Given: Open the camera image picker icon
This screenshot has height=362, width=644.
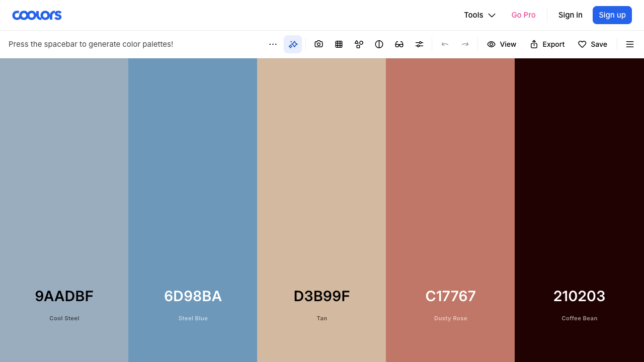Looking at the screenshot, I should [x=318, y=44].
